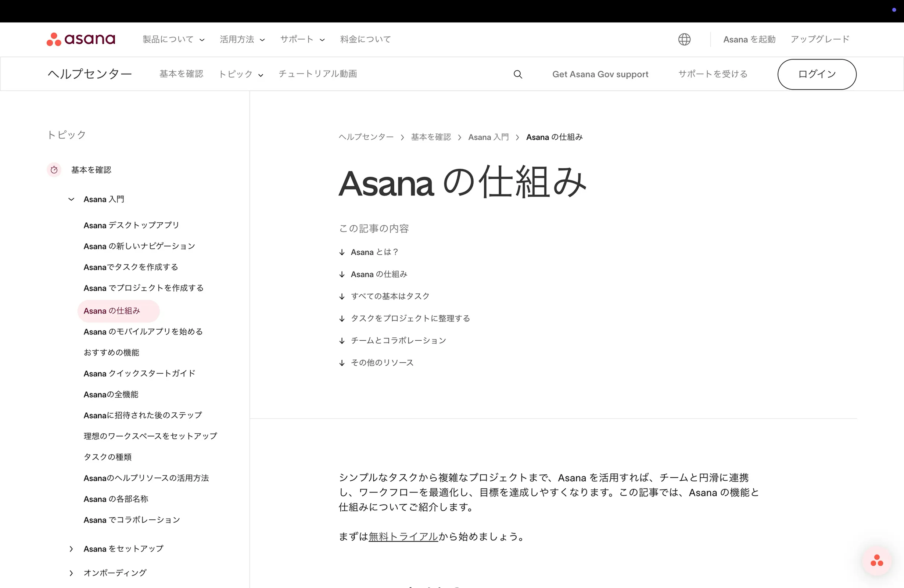Viewport: 904px width, 588px height.
Task: Jump to チームとコラボレーション section
Action: [x=398, y=340]
